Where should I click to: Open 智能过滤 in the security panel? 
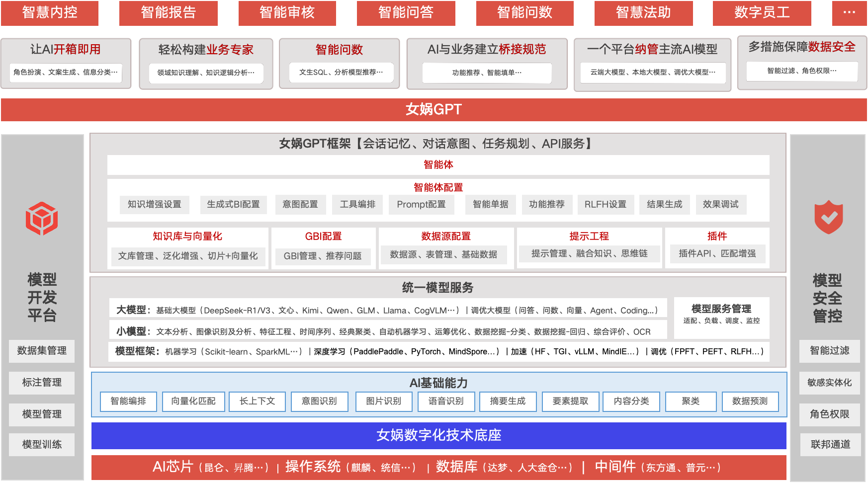click(x=829, y=351)
